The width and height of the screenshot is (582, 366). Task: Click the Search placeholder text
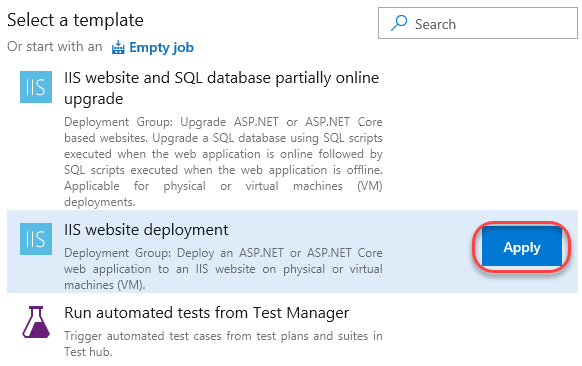(x=435, y=24)
